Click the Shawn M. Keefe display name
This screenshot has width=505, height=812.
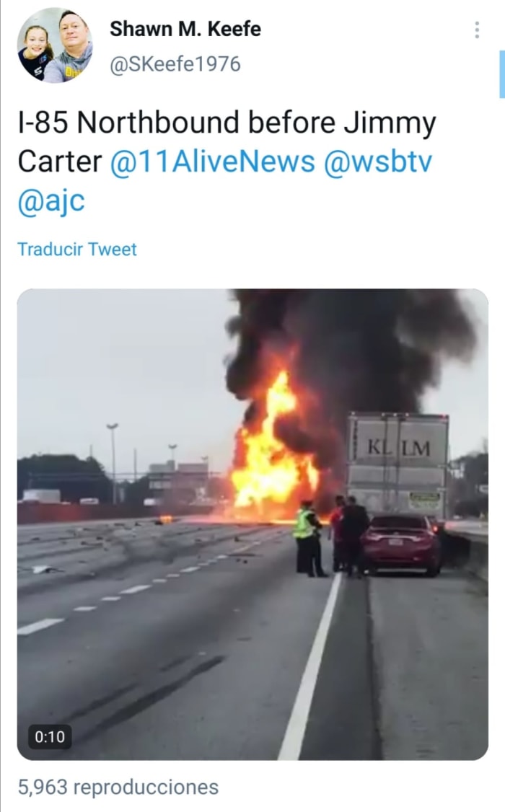pos(185,29)
